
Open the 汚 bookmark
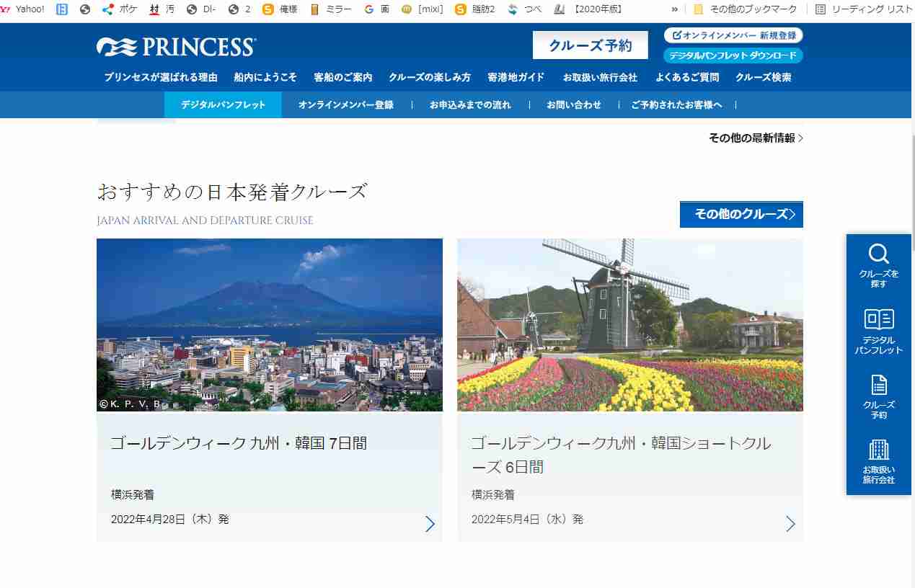coord(162,9)
